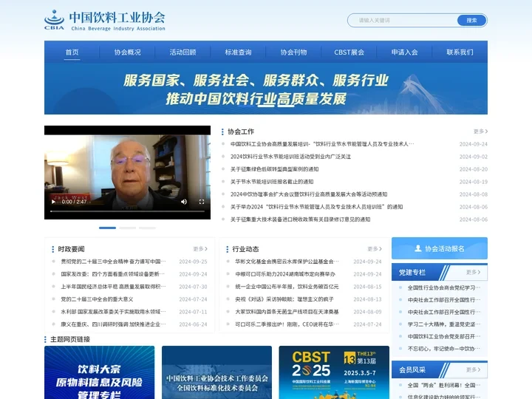This screenshot has width=532, height=399.
Task: Open the 申请入会 menu item
Action: [x=404, y=52]
